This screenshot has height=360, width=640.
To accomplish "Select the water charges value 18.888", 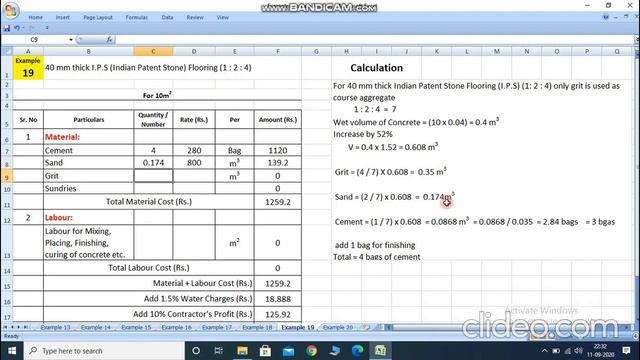I will [278, 299].
